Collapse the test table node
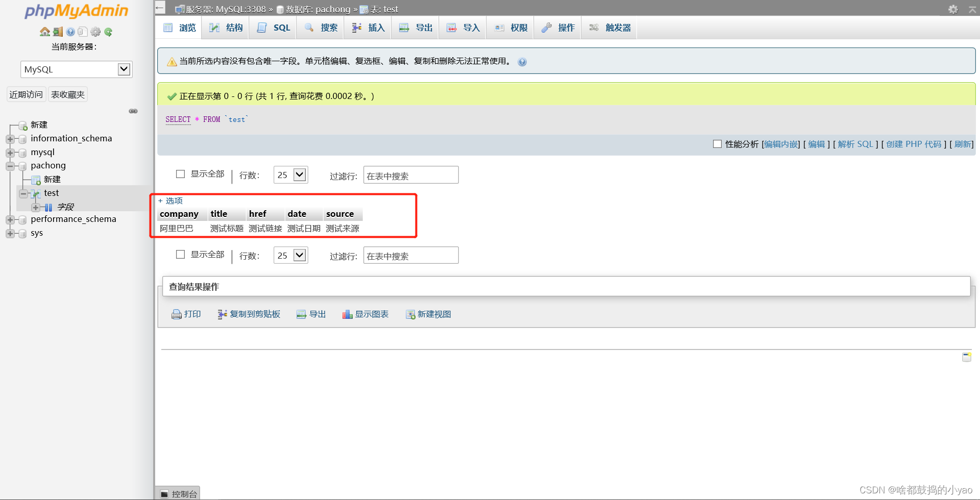The height and width of the screenshot is (500, 980). click(x=23, y=193)
